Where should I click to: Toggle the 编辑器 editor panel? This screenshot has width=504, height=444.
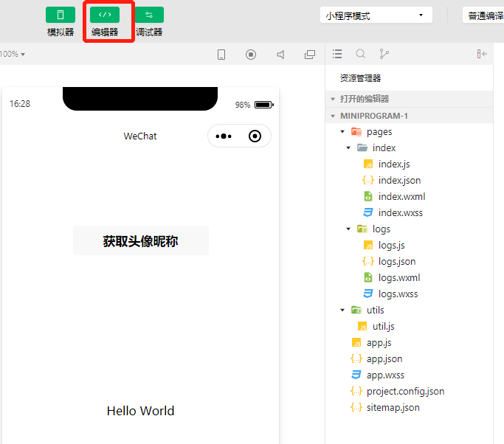pyautogui.click(x=105, y=15)
